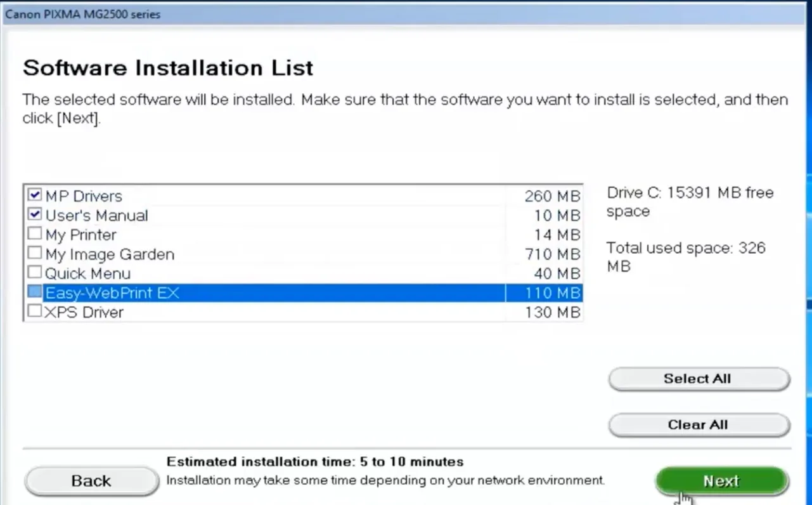Image resolution: width=812 pixels, height=505 pixels.
Task: Click the highlighted 110 MB size cell
Action: [x=552, y=293]
